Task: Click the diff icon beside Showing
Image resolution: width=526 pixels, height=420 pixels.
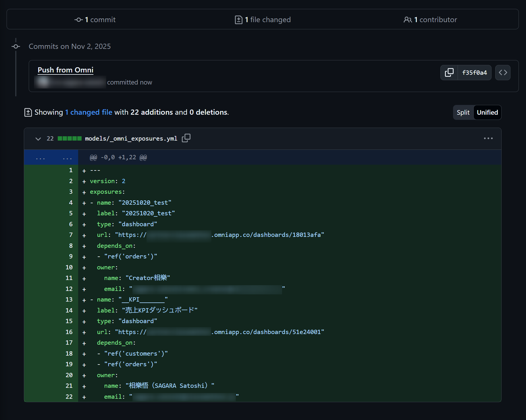Action: [28, 112]
